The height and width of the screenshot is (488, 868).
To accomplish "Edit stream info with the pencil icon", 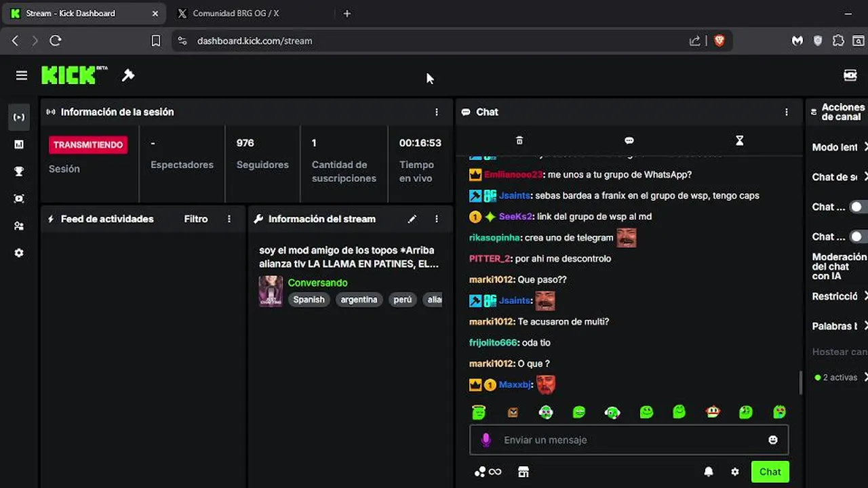I will (x=412, y=219).
